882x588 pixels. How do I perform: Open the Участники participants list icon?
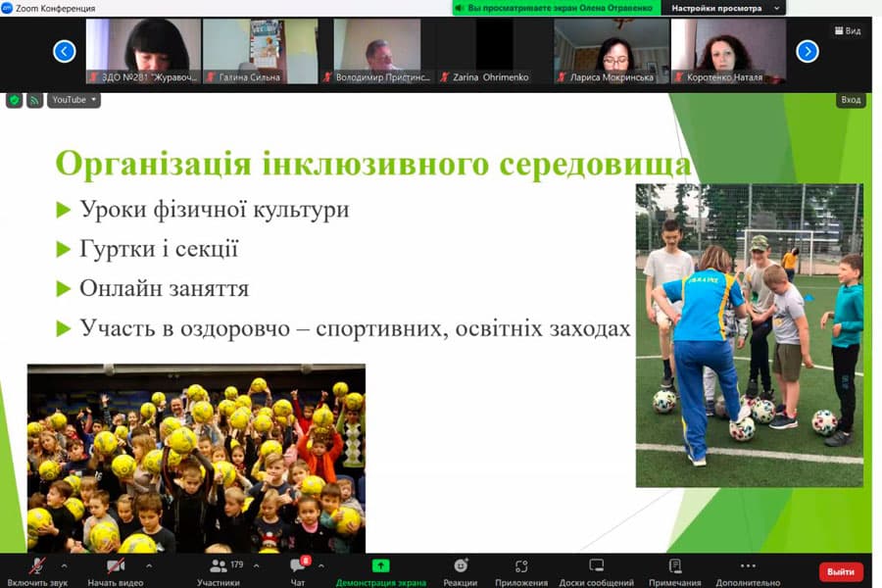pyautogui.click(x=218, y=565)
